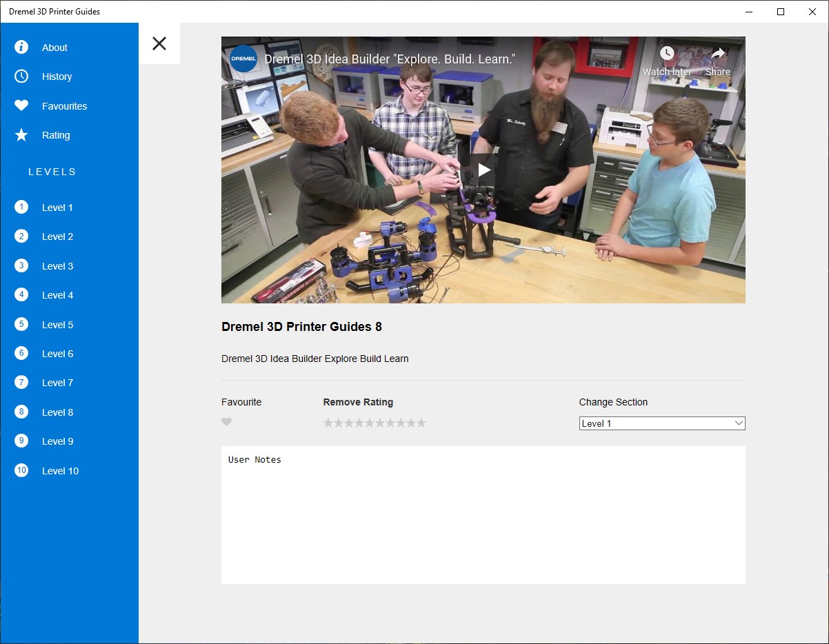Maximize the Dremel 3D Printer Guides window
Image resolution: width=829 pixels, height=644 pixels.
[x=781, y=12]
